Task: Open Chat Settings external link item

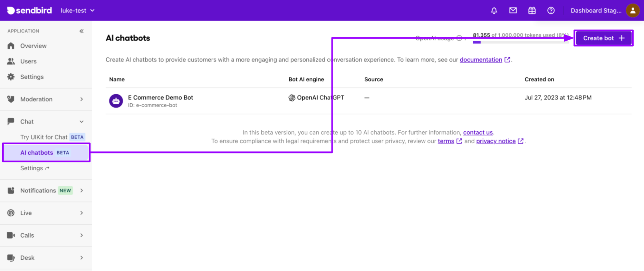Action: tap(35, 168)
